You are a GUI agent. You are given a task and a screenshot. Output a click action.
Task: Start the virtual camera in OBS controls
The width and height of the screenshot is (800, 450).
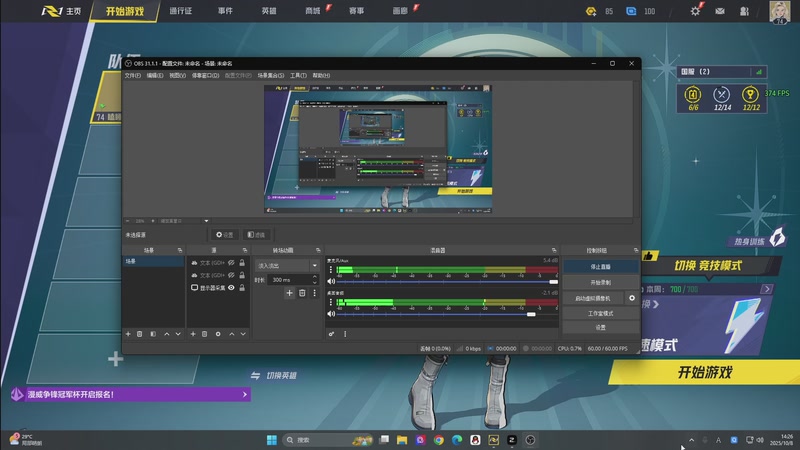[593, 298]
